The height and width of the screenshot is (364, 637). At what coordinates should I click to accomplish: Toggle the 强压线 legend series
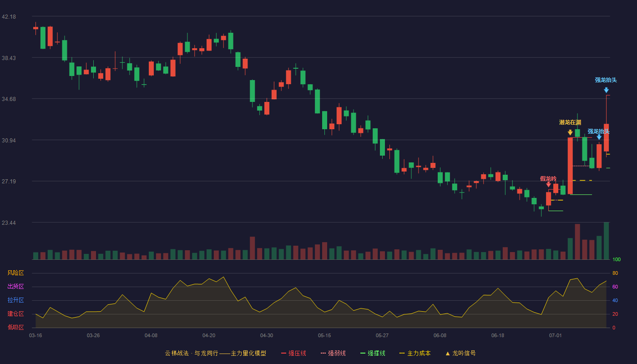pyautogui.click(x=293, y=353)
